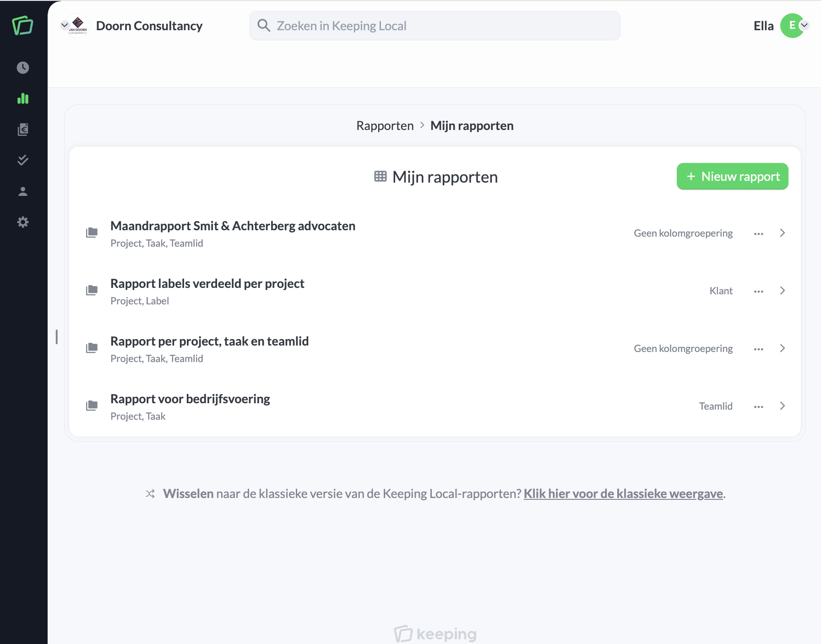This screenshot has height=644, width=821.
Task: Open the Keeping logo home icon
Action: pos(22,25)
